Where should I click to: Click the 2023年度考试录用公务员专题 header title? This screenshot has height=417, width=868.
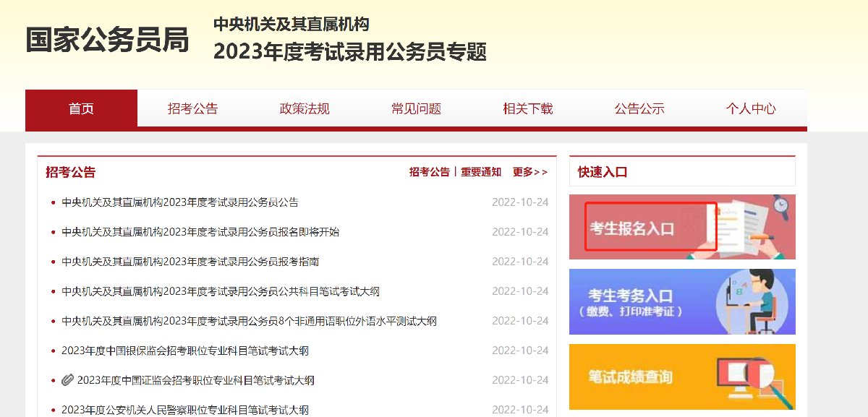click(349, 51)
